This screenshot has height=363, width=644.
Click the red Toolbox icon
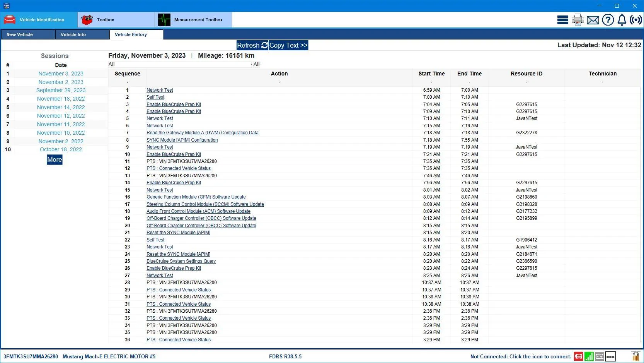(87, 20)
